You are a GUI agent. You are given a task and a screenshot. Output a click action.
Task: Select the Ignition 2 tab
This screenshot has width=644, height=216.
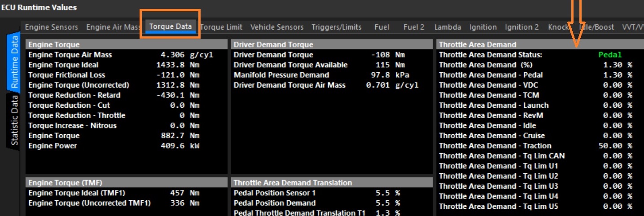521,27
